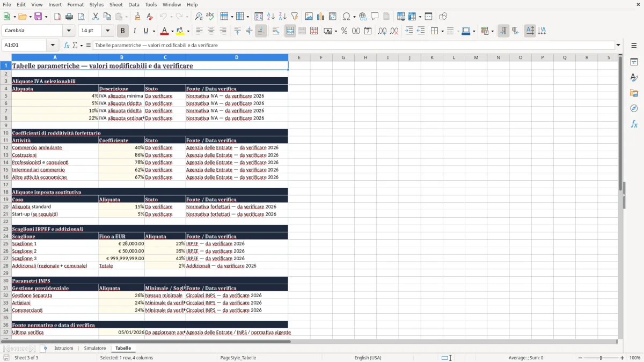Toggle the AutoFilter funnel icon
Screen dimensions: 644x362
295,17
